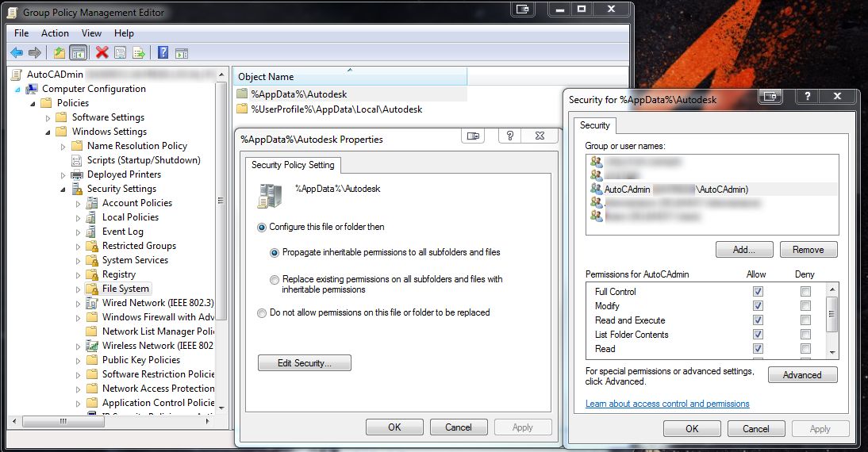
Task: Click the Back arrow toolbar icon
Action: 17,53
